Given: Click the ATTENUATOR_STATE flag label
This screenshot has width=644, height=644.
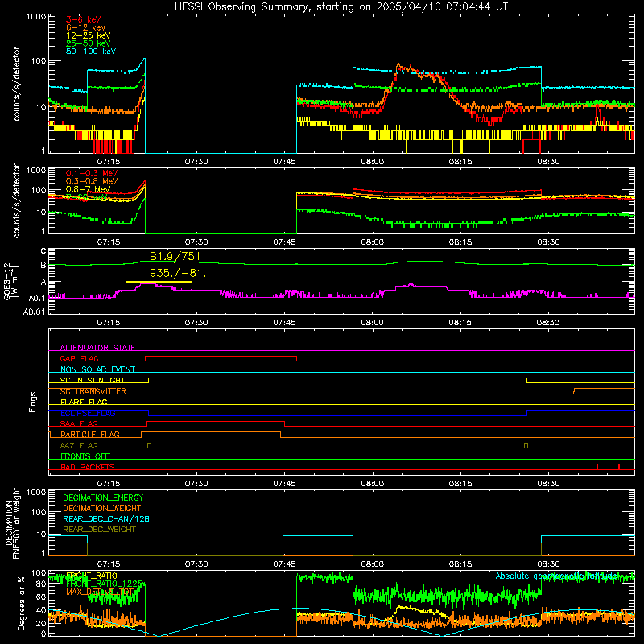Looking at the screenshot, I should tap(97, 348).
